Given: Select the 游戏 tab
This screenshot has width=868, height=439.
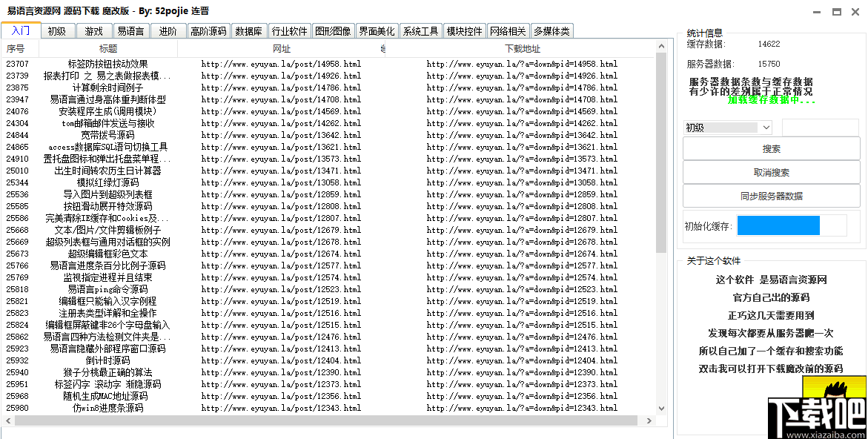Looking at the screenshot, I should (x=94, y=32).
